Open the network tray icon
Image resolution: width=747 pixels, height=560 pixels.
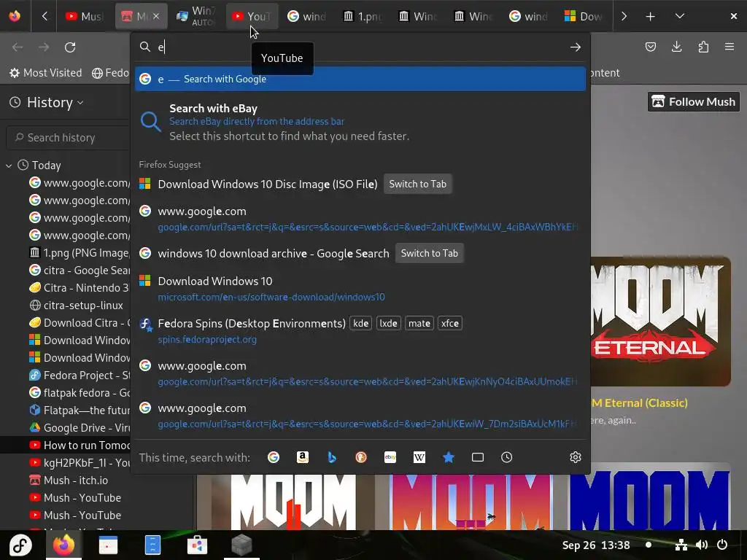681,545
